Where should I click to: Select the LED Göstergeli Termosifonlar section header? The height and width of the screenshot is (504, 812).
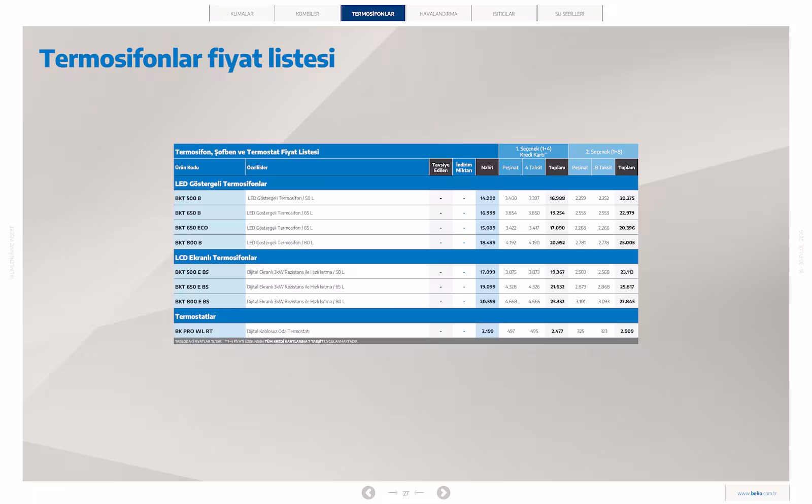(221, 184)
